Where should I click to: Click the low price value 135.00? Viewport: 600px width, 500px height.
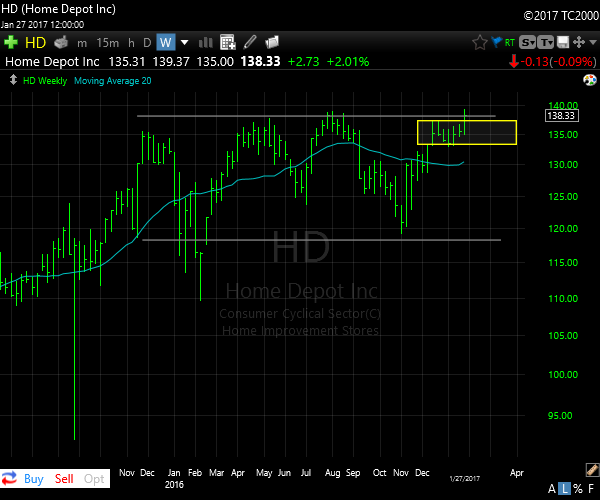point(215,62)
